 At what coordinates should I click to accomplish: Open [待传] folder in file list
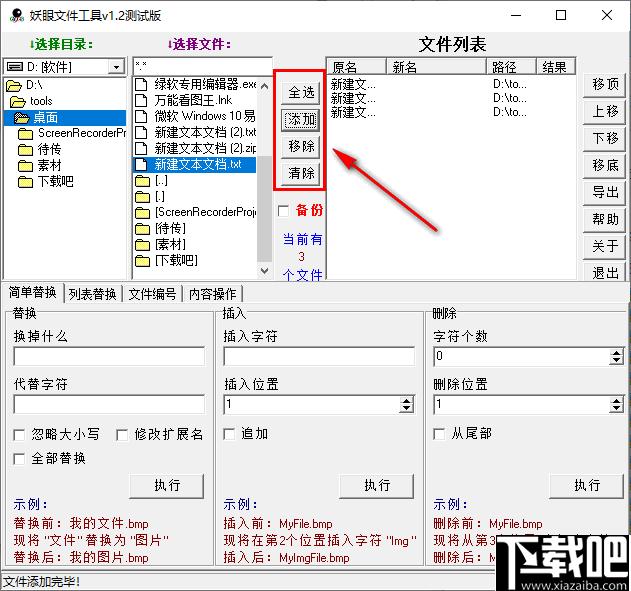160,229
